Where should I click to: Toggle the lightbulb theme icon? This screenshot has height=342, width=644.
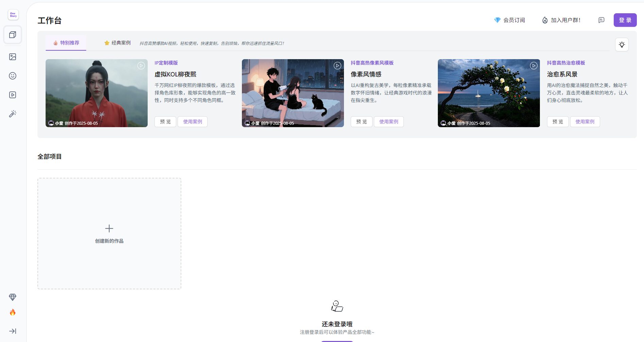point(622,45)
